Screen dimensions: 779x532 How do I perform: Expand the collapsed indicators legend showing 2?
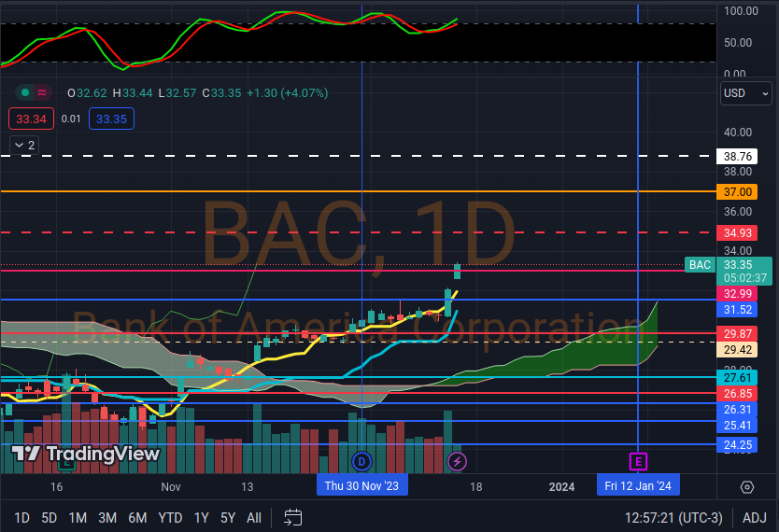pyautogui.click(x=24, y=146)
